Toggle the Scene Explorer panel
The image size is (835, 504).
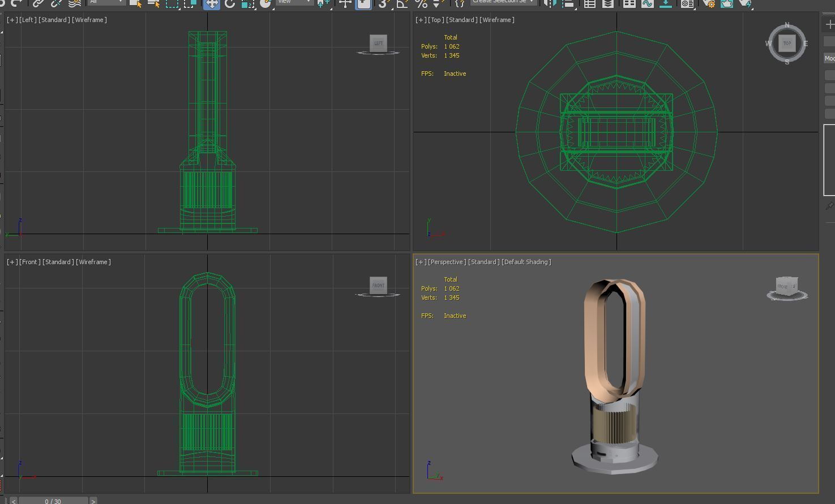[589, 5]
